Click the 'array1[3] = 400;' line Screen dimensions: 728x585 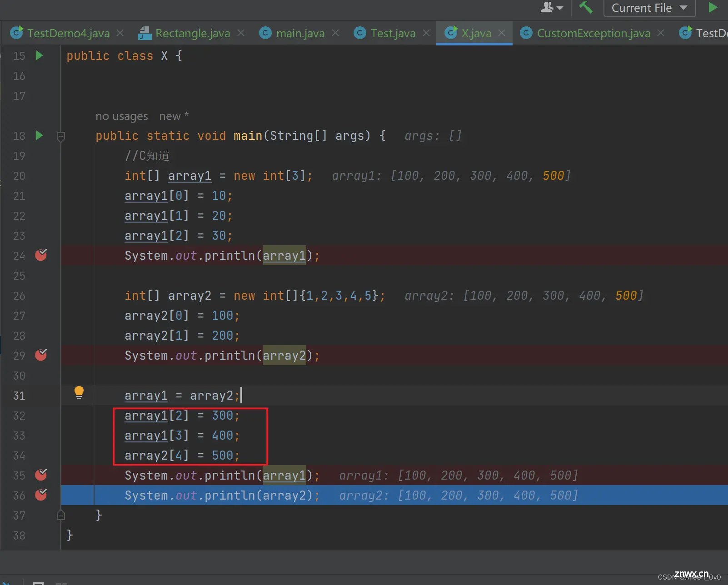pyautogui.click(x=182, y=436)
